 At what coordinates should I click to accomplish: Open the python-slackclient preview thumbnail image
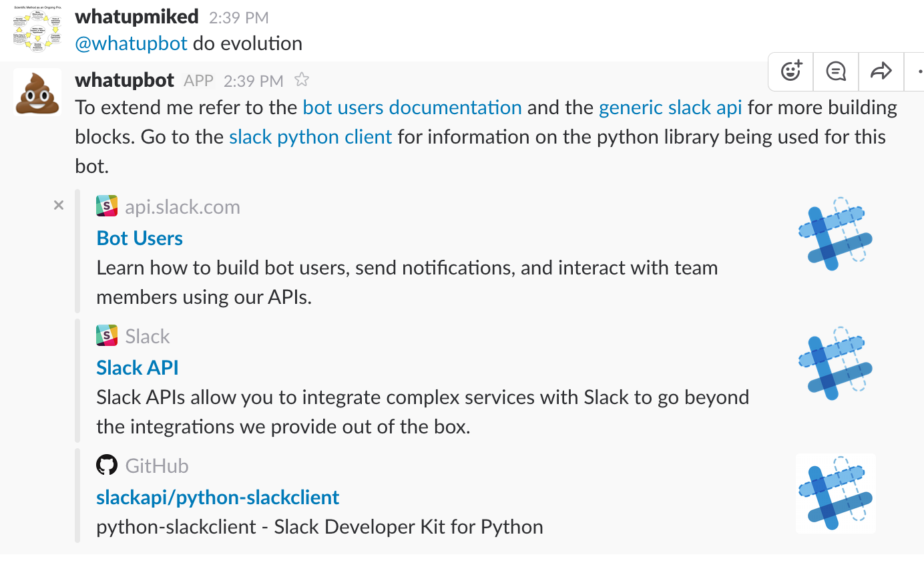835,493
